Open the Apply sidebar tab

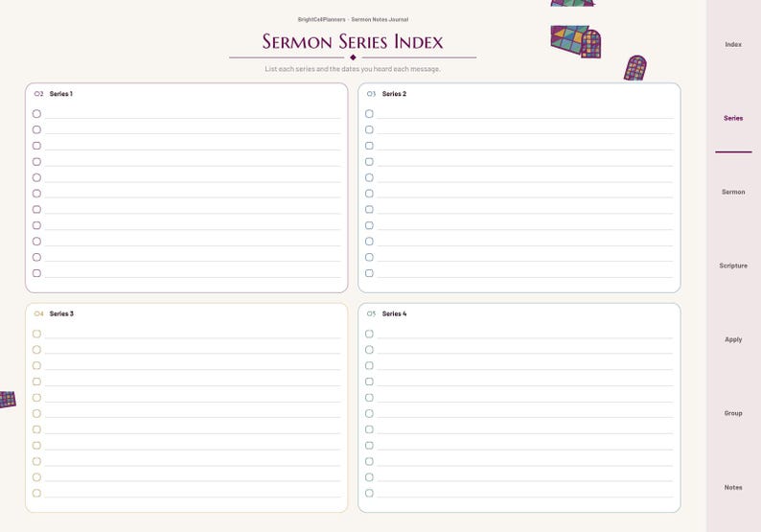click(733, 339)
